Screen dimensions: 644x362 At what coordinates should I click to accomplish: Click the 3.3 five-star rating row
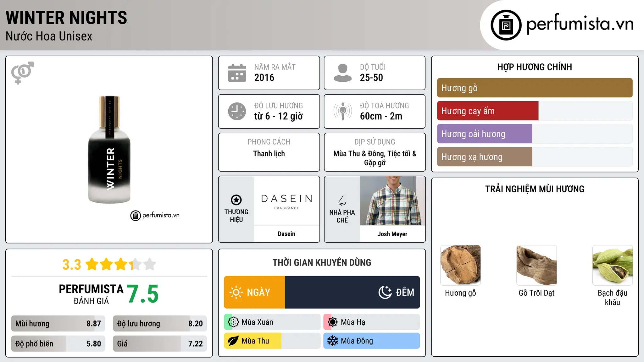tap(109, 264)
